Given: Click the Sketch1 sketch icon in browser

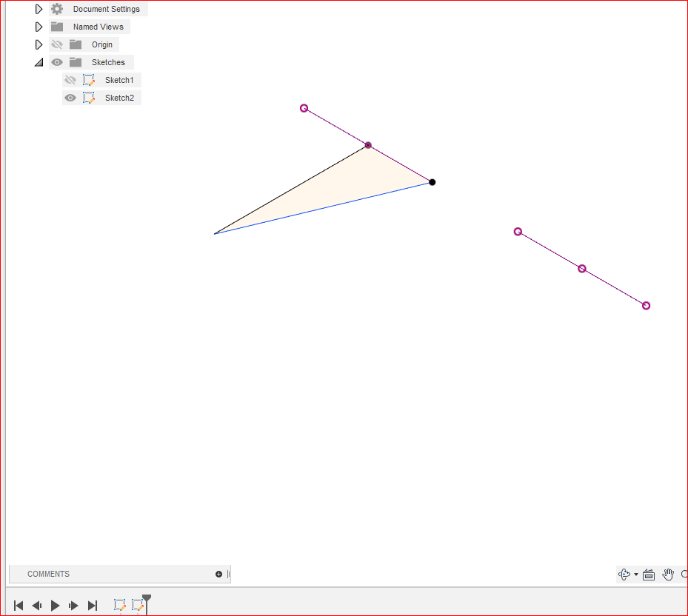Looking at the screenshot, I should (x=89, y=80).
